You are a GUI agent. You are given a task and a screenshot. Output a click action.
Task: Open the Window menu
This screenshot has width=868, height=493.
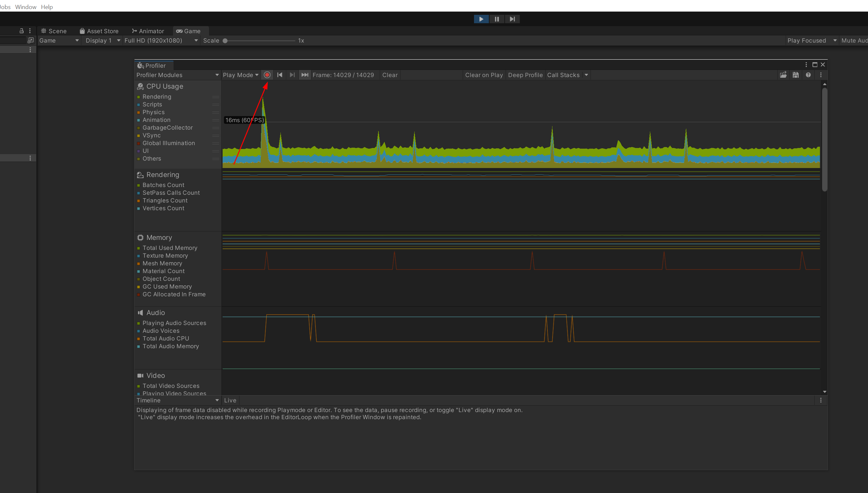click(26, 7)
